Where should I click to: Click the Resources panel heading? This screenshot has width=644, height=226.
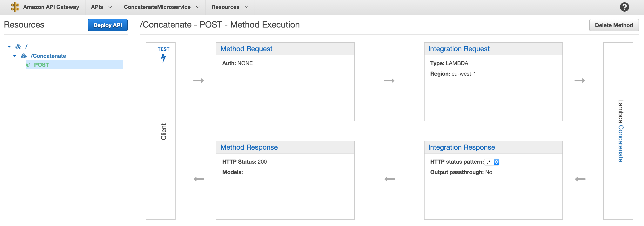point(24,25)
